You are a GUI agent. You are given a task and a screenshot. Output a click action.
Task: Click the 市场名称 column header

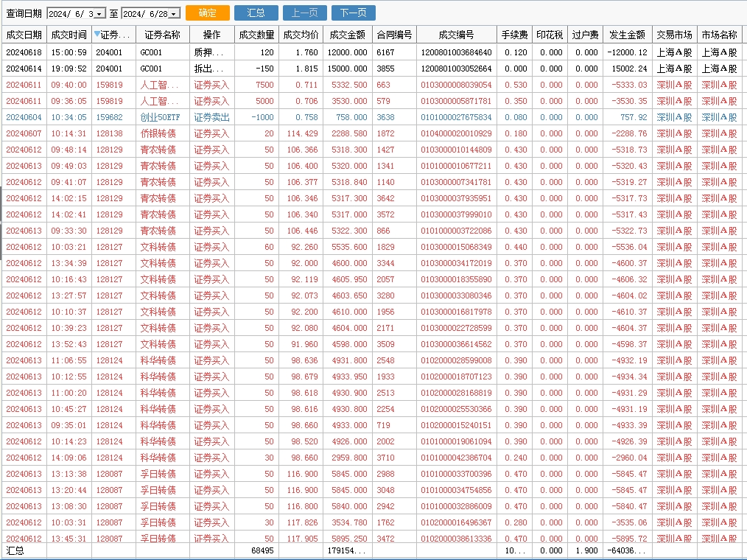[719, 35]
